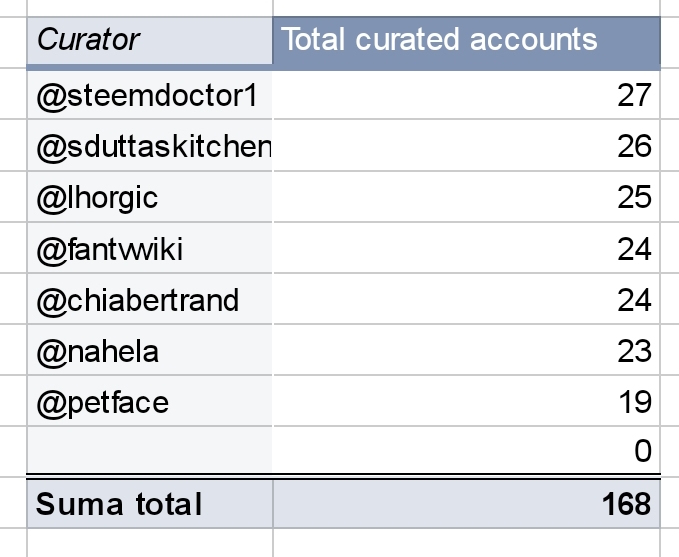
Task: Select the value 26 cell
Action: pyautogui.click(x=466, y=147)
